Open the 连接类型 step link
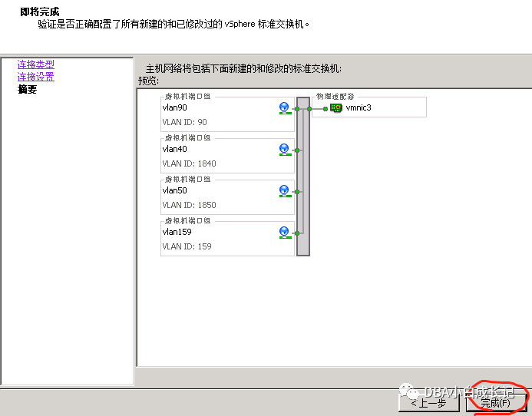The image size is (532, 416). coord(35,64)
